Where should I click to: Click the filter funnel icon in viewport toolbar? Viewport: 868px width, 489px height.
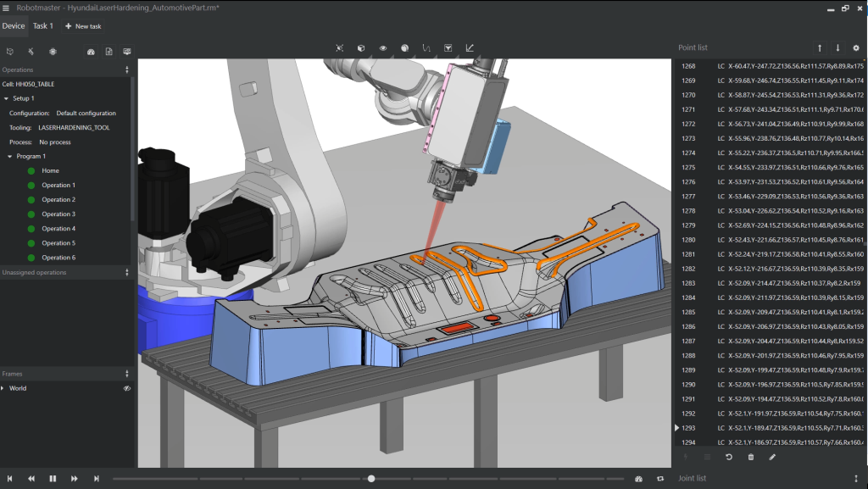click(448, 48)
